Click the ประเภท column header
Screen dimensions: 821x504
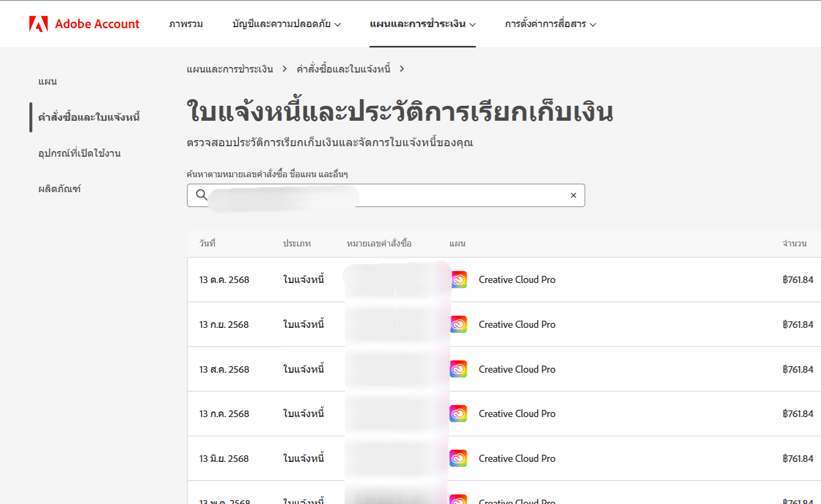(x=297, y=243)
